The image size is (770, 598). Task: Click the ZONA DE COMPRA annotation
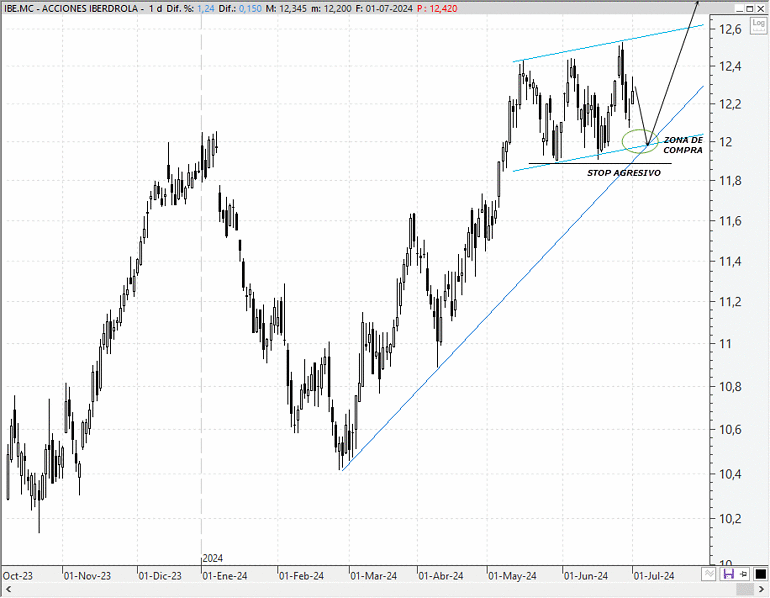pyautogui.click(x=683, y=145)
